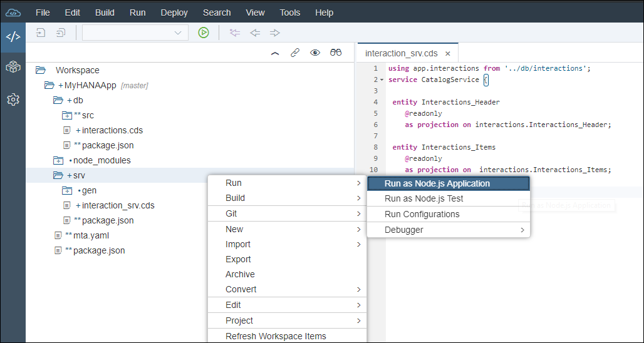Expand the src folder
This screenshot has width=644, height=343.
pos(66,115)
